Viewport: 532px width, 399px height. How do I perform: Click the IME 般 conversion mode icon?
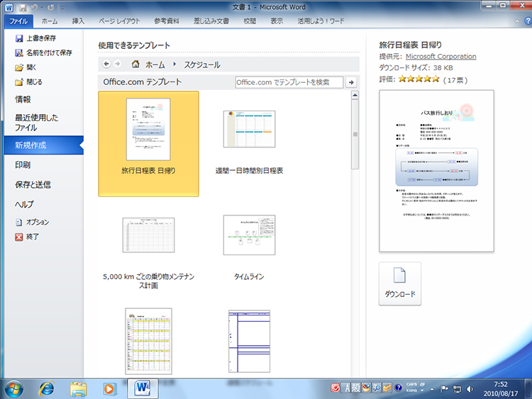[355, 388]
